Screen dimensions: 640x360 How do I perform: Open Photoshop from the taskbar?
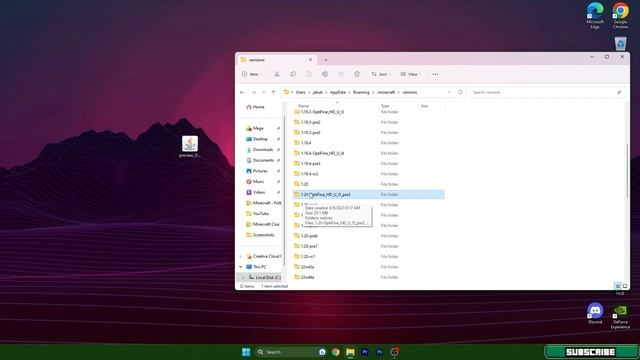tap(380, 352)
